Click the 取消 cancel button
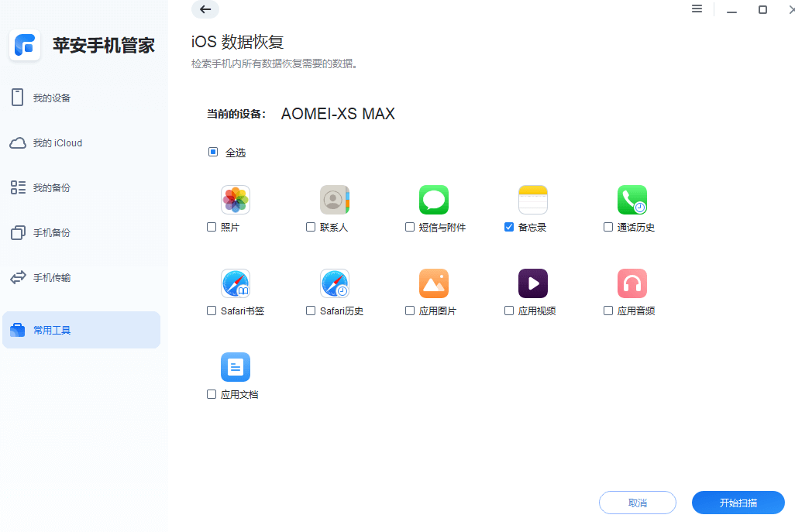The height and width of the screenshot is (532, 795). 637,503
